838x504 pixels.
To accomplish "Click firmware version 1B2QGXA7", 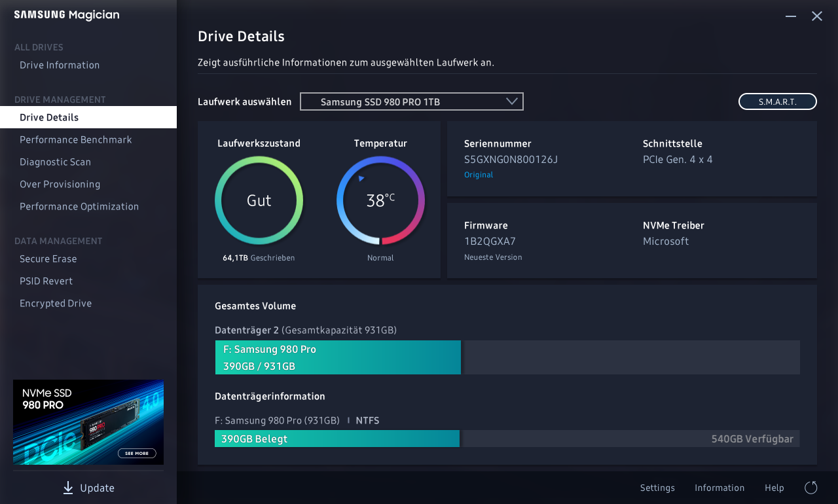I will [x=490, y=241].
